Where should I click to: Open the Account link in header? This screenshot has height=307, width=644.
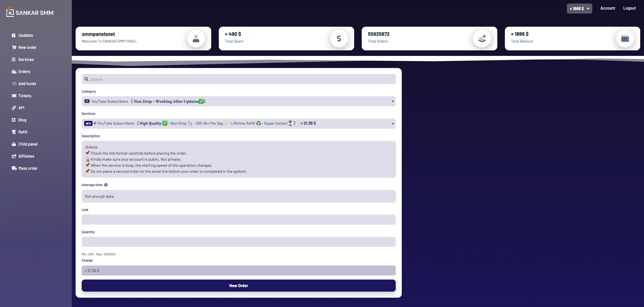click(x=607, y=8)
